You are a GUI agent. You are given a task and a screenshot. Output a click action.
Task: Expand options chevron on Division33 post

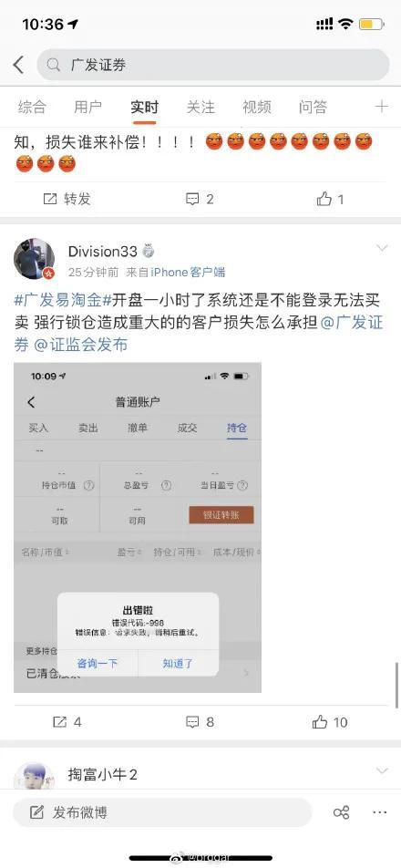point(382,248)
